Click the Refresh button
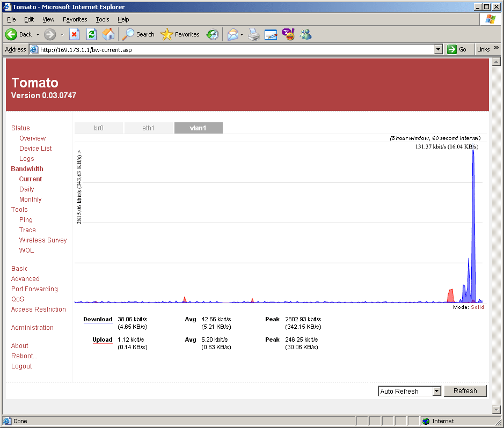Screen dimensions: 504x428 (x=465, y=391)
